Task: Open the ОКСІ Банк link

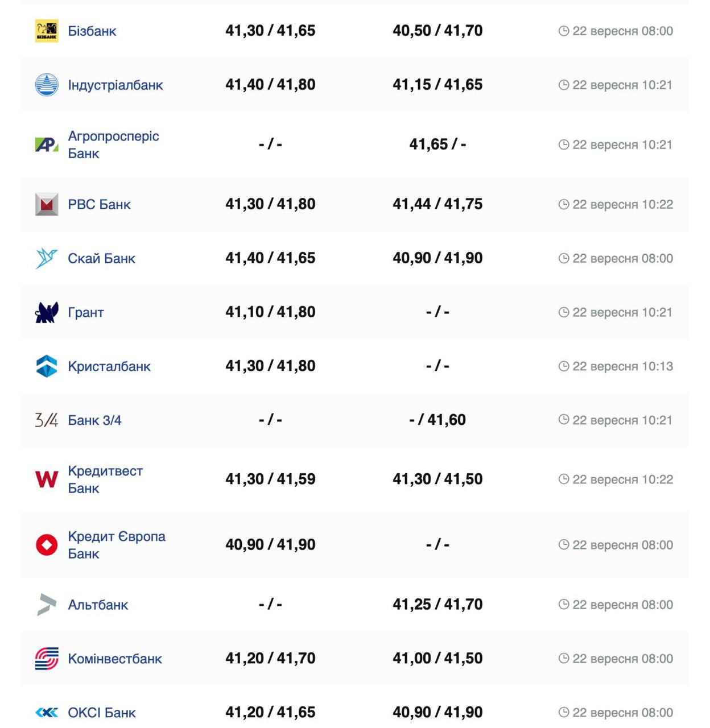Action: 102,713
